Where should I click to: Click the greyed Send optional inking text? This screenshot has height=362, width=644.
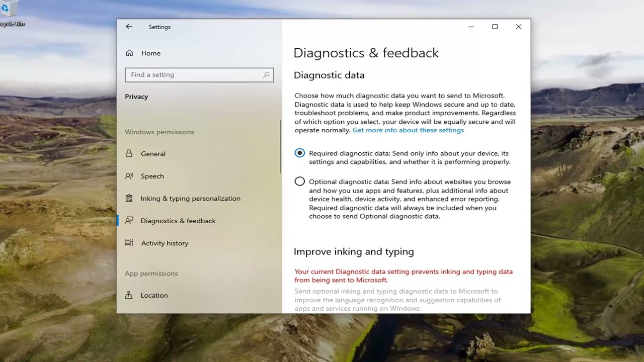[x=397, y=300]
